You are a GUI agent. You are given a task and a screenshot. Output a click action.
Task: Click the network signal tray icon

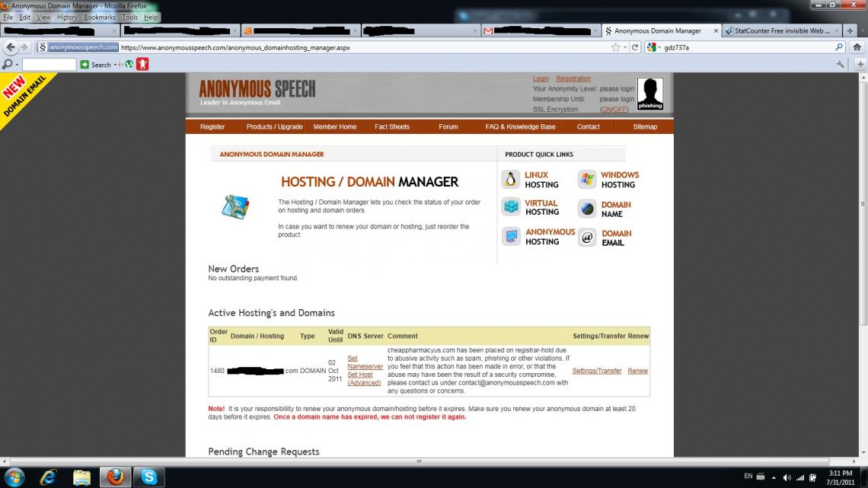800,477
